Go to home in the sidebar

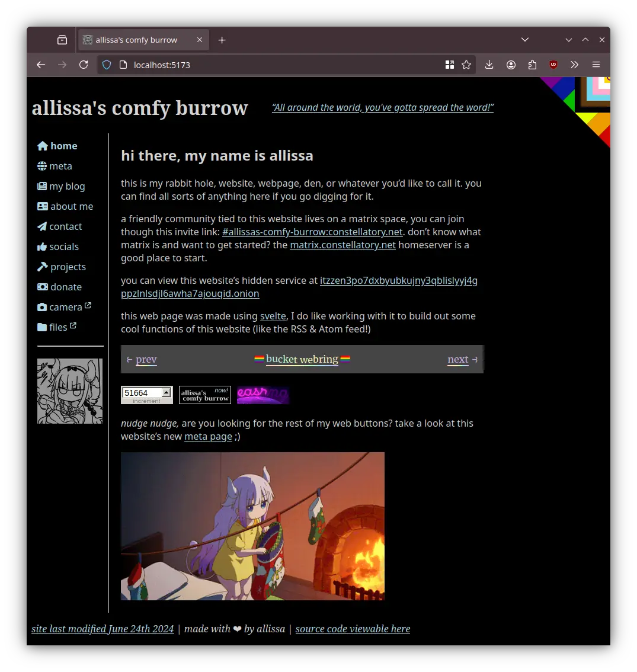click(x=57, y=146)
